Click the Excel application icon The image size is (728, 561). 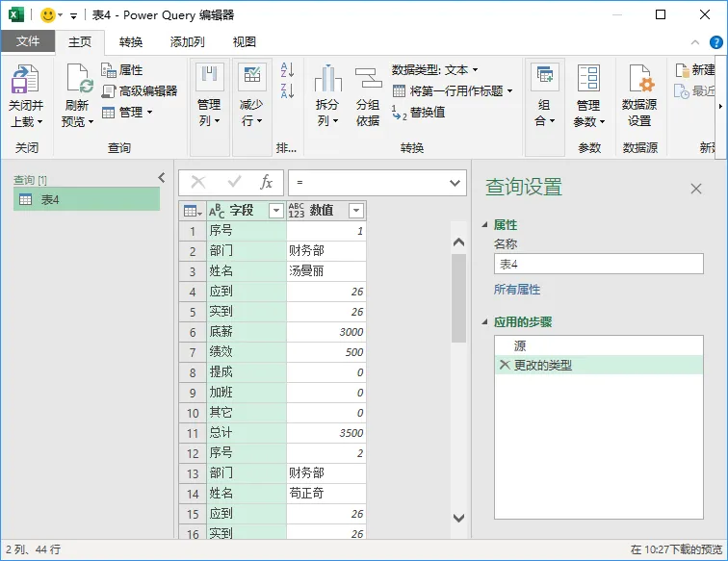tap(15, 14)
